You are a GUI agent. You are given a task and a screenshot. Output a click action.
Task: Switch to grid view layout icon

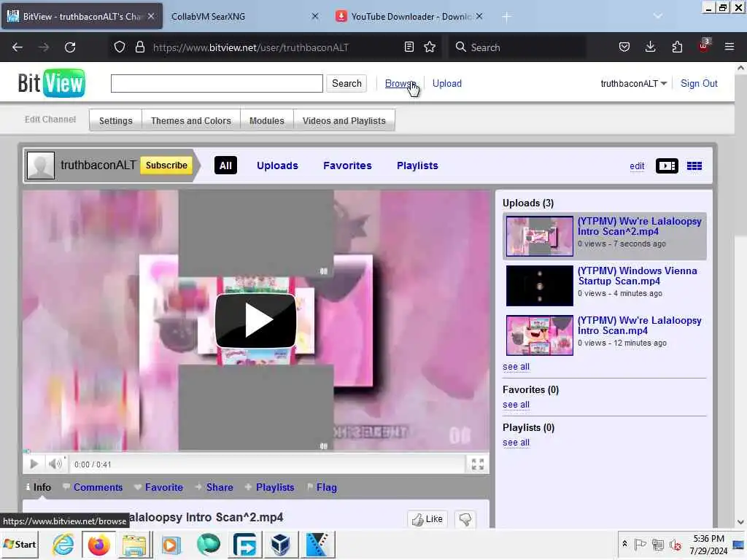pos(694,166)
